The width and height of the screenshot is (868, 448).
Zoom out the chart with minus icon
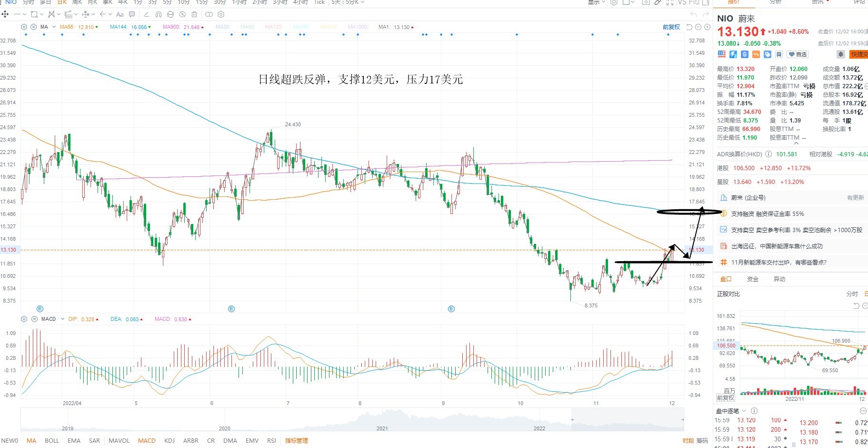(698, 27)
